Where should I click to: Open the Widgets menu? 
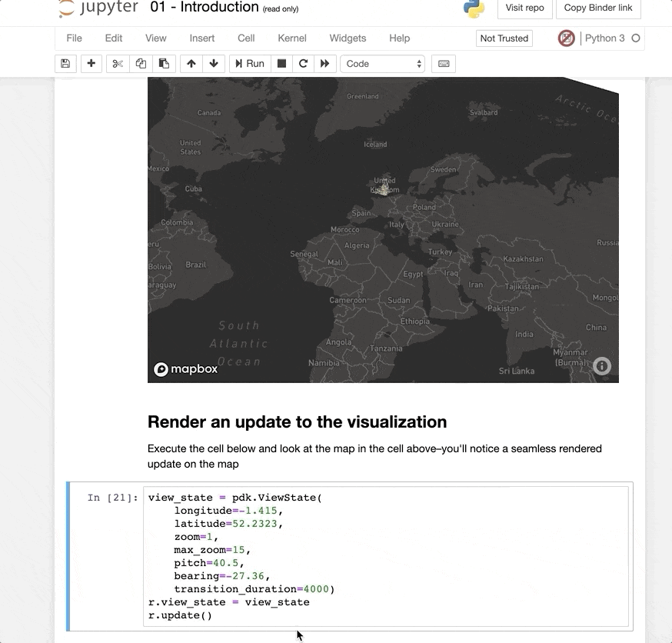[x=348, y=38]
